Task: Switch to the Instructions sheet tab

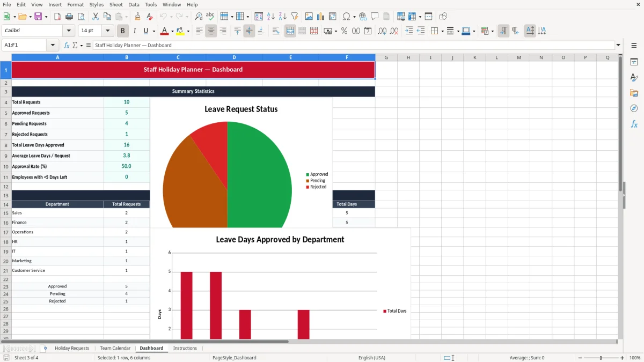Action: [185, 348]
